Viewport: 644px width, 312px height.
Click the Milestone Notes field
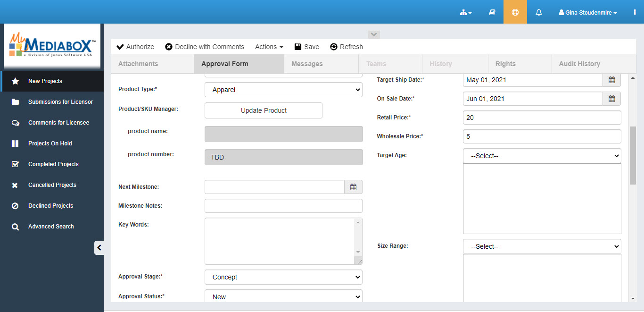click(283, 206)
